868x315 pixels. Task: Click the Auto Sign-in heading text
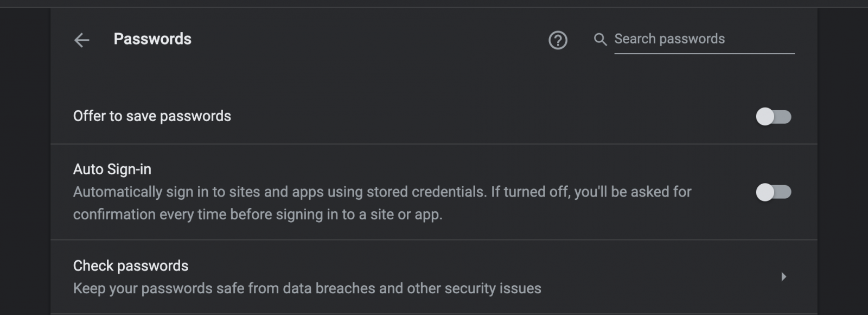tap(112, 169)
